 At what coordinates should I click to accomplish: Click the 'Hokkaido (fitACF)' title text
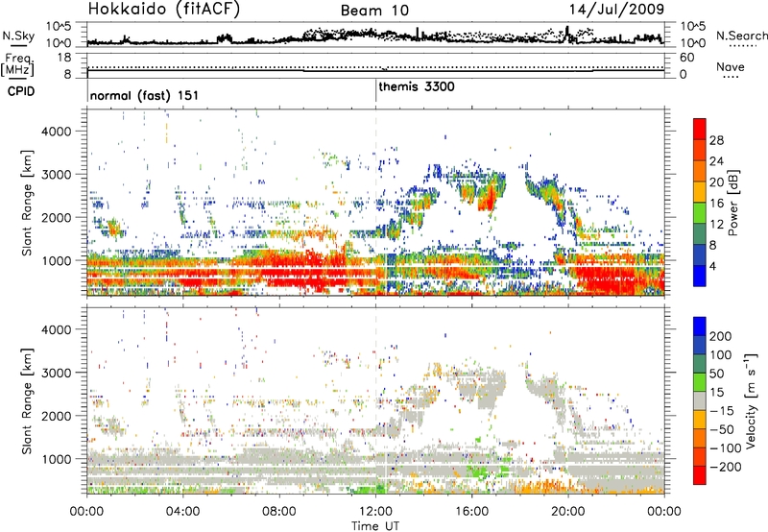point(163,10)
